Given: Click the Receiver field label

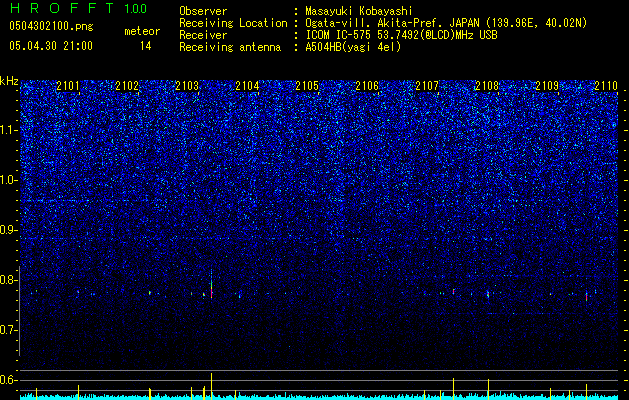Looking at the screenshot, I should [203, 35].
